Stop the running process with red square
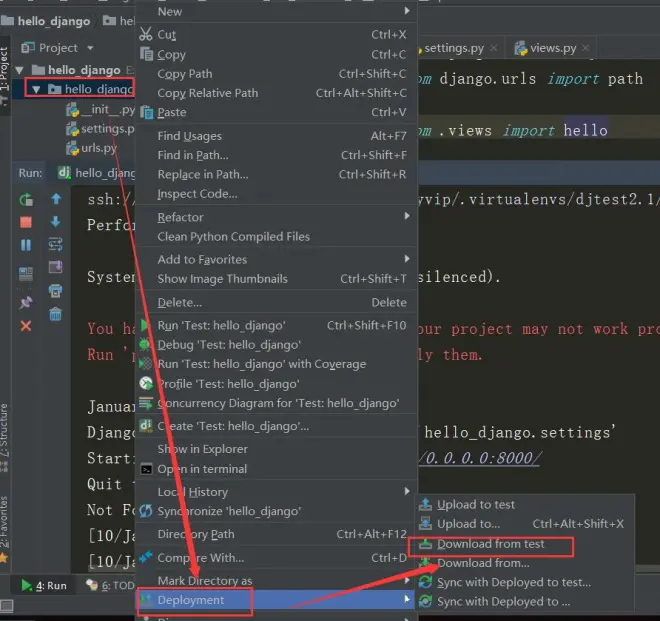This screenshot has height=621, width=660. [26, 222]
